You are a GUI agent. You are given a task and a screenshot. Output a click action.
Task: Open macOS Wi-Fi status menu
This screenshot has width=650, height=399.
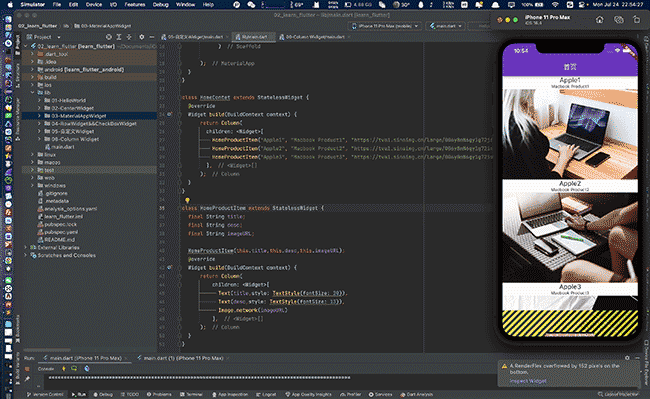point(555,5)
